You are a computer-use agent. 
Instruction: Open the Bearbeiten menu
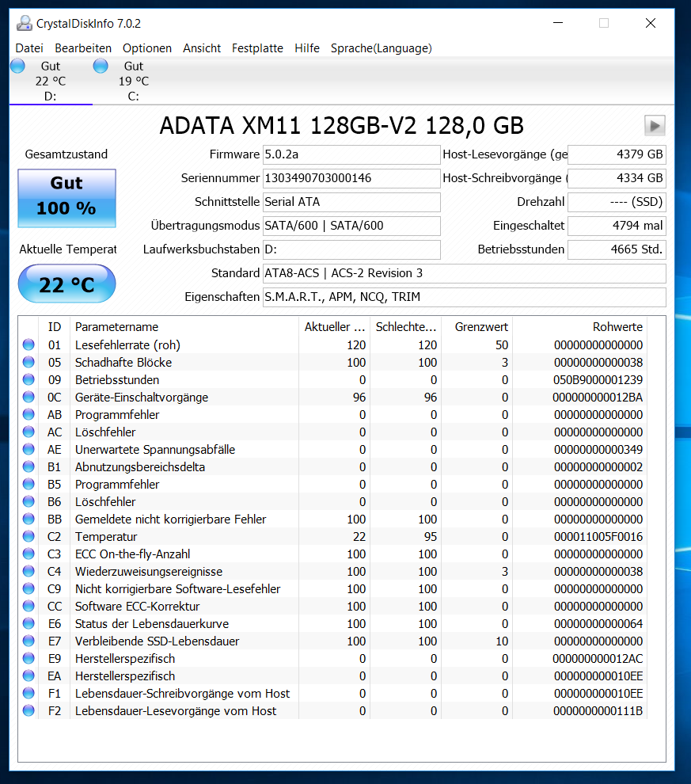tap(83, 48)
